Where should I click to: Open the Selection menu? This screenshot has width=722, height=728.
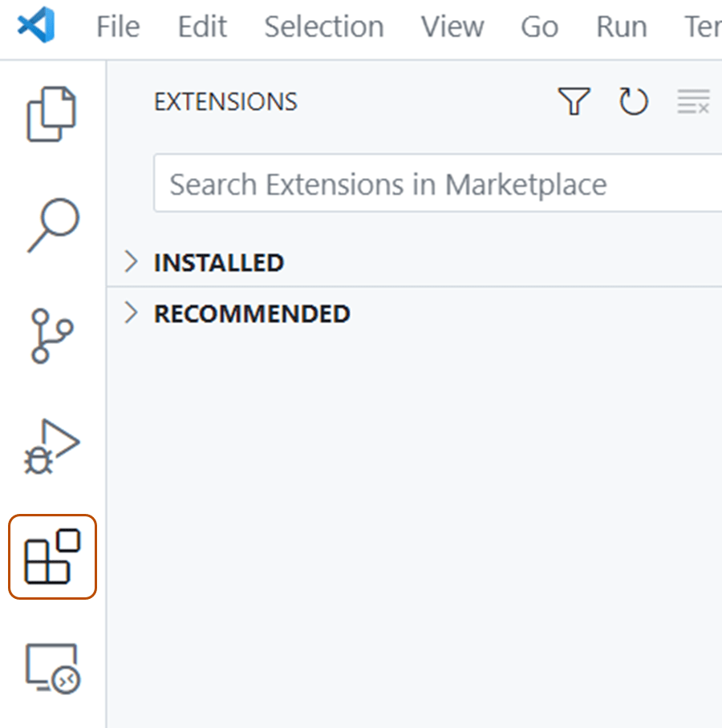pos(323,26)
